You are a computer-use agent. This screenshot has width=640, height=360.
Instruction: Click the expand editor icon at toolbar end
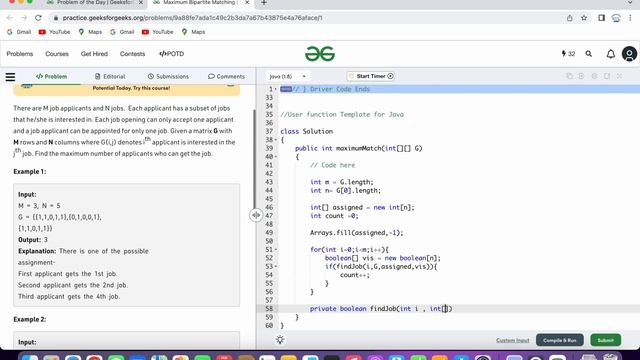click(x=619, y=76)
